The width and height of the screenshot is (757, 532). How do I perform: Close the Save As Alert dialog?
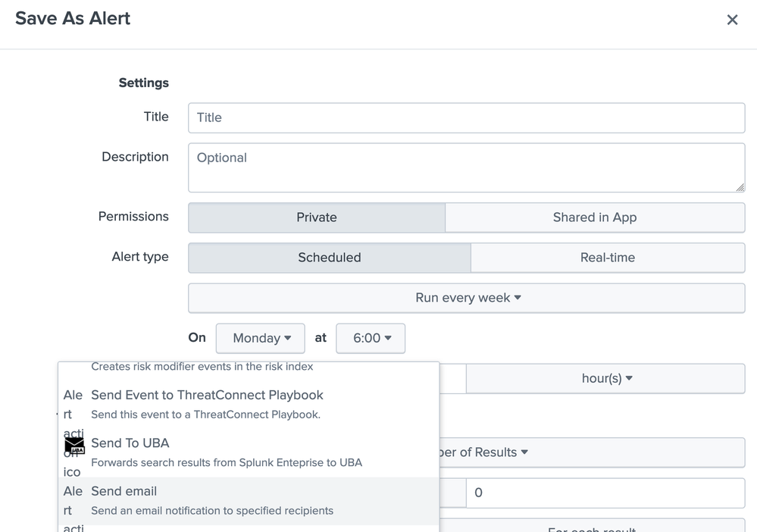pyautogui.click(x=732, y=20)
